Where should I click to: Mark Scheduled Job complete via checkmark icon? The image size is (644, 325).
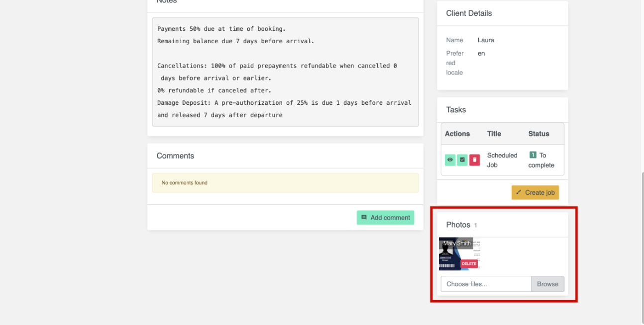click(x=462, y=160)
